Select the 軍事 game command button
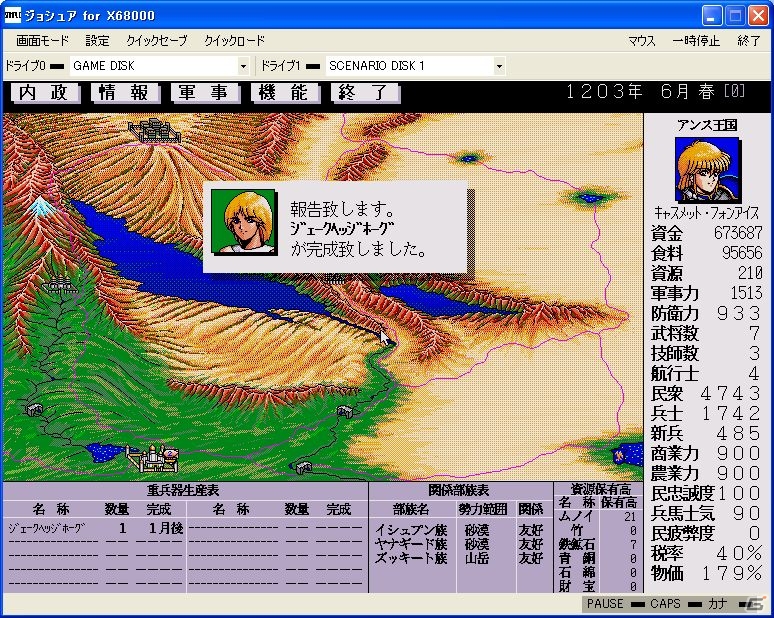Viewport: 774px width, 618px height. pyautogui.click(x=204, y=92)
